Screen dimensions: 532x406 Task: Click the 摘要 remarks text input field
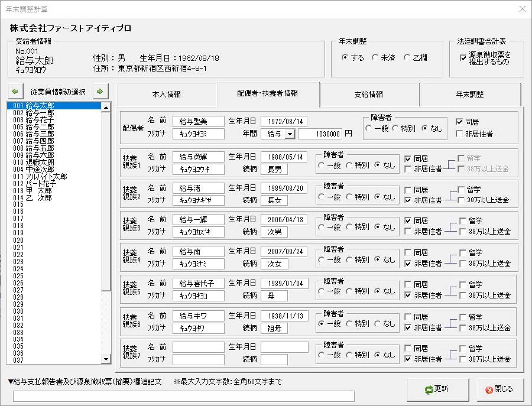coord(184,396)
